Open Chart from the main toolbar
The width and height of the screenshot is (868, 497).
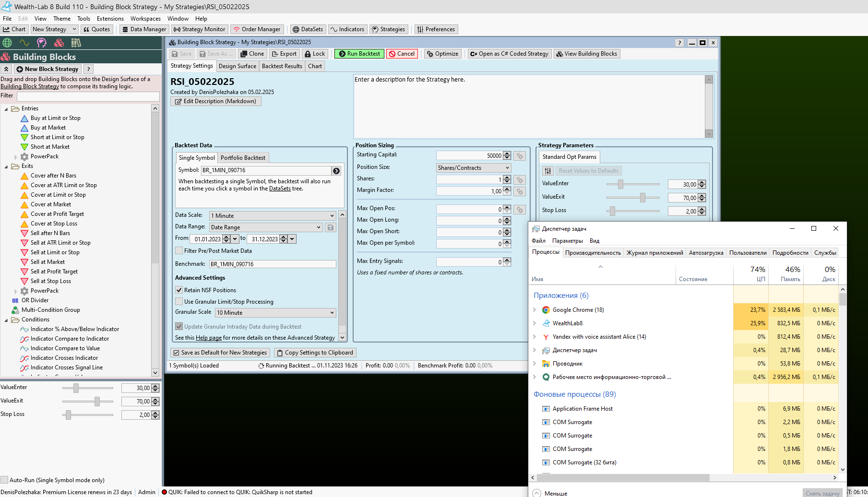click(x=14, y=29)
